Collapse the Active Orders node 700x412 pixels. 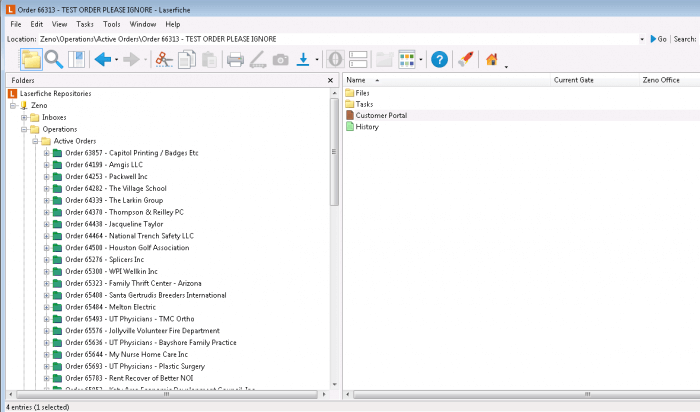[35, 141]
